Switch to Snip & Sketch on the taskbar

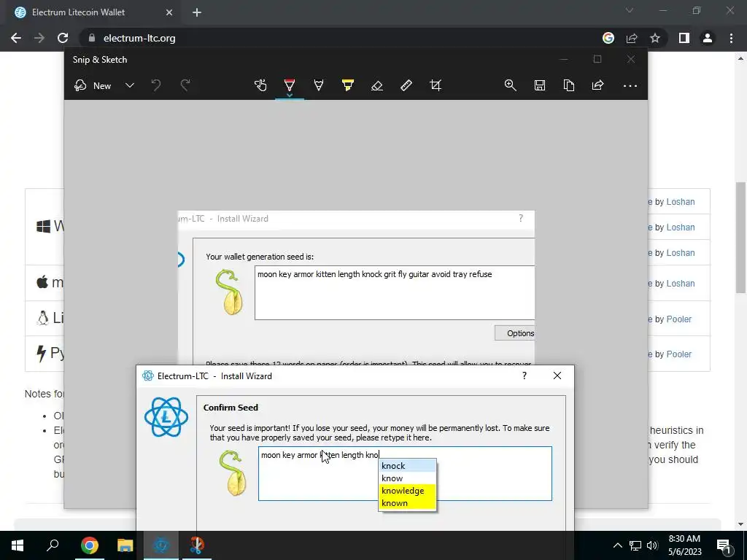pos(197,545)
